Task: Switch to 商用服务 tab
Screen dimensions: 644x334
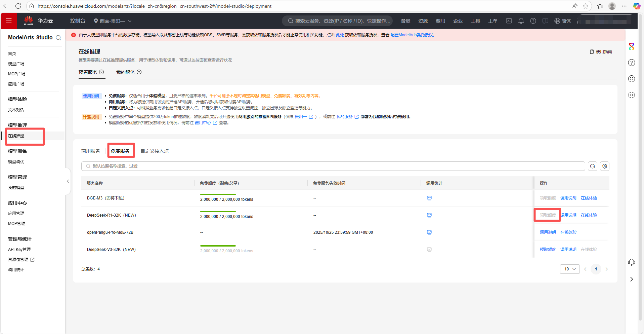Action: tap(91, 151)
